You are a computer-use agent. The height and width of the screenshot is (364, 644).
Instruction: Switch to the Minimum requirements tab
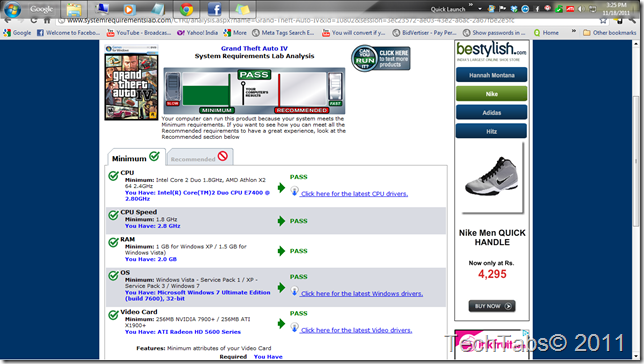136,157
